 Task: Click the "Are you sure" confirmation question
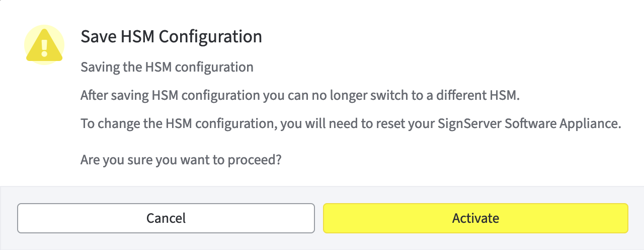tap(181, 160)
